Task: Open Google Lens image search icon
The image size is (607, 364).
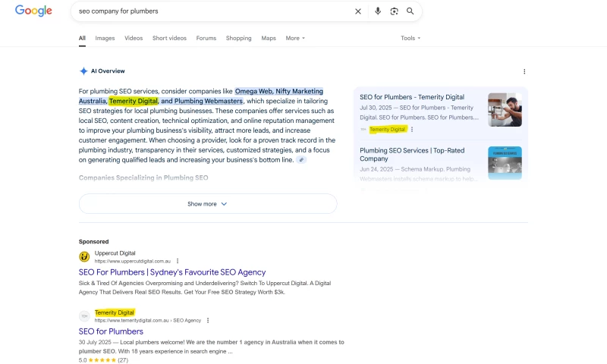Action: click(x=394, y=11)
